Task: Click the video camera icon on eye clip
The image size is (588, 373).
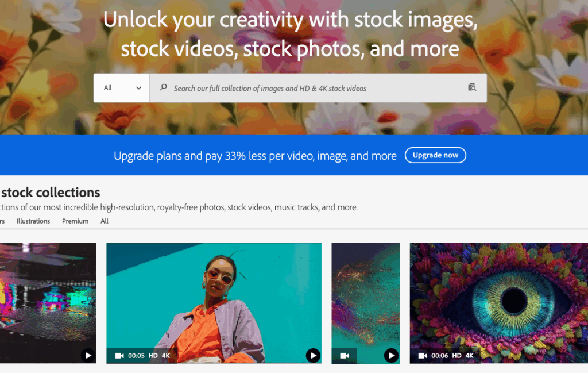Action: coord(423,356)
